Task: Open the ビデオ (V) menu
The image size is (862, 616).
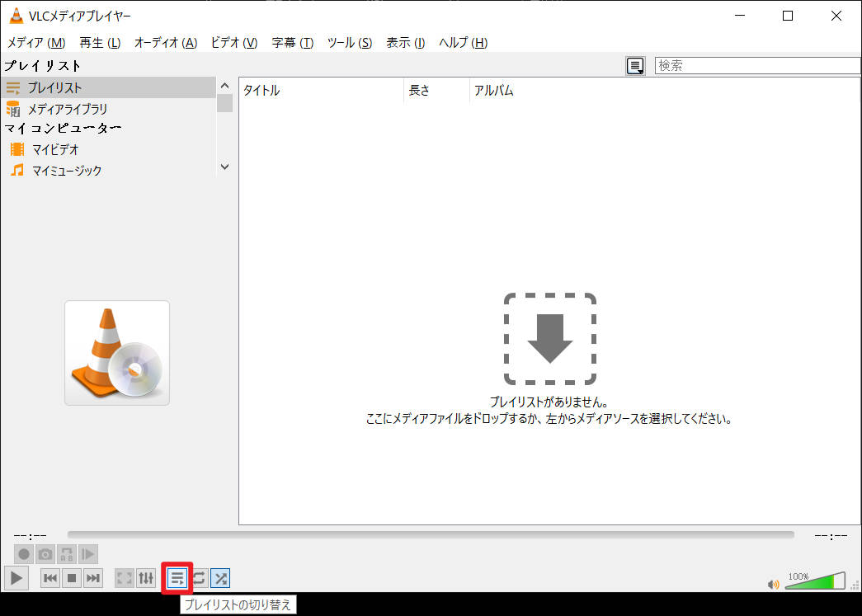Action: (234, 42)
